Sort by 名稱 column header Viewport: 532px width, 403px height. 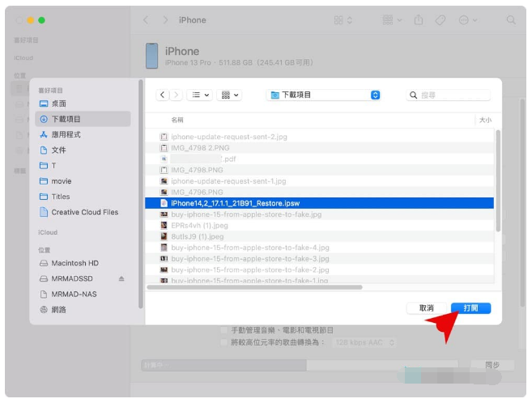point(177,120)
